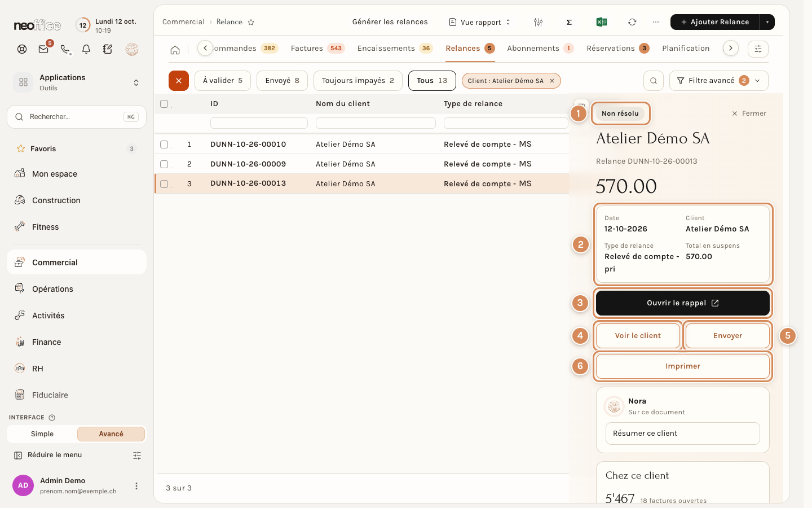The height and width of the screenshot is (508, 812).
Task: Open the Admin Demo three-dot menu
Action: [x=136, y=486]
